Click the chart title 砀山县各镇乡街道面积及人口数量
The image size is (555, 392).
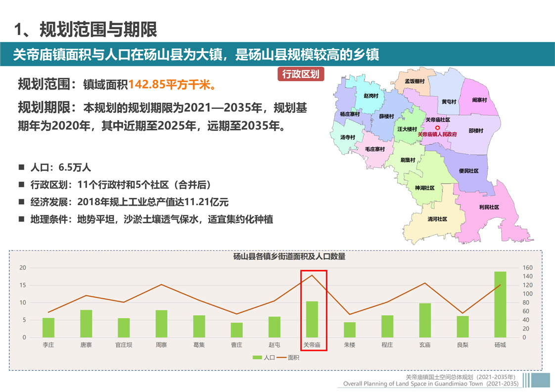(x=289, y=257)
